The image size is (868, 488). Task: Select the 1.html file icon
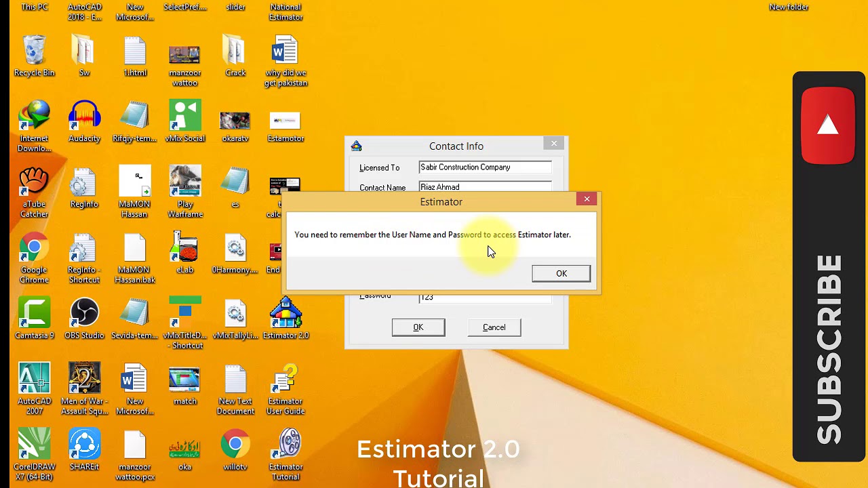[134, 51]
